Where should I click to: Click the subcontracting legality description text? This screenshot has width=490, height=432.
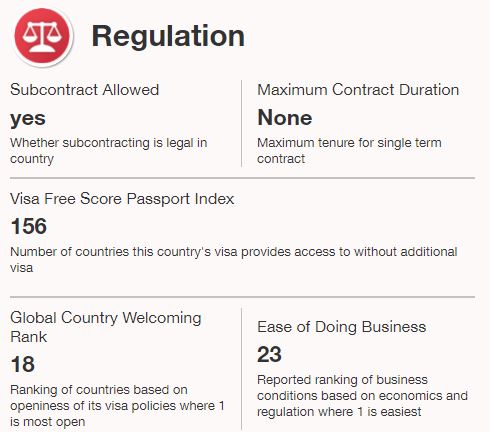coord(109,151)
